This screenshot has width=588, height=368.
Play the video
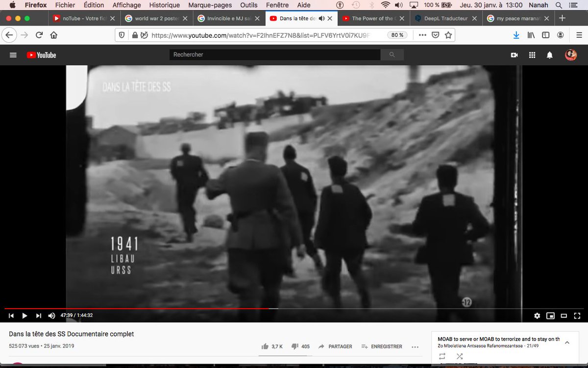point(25,315)
